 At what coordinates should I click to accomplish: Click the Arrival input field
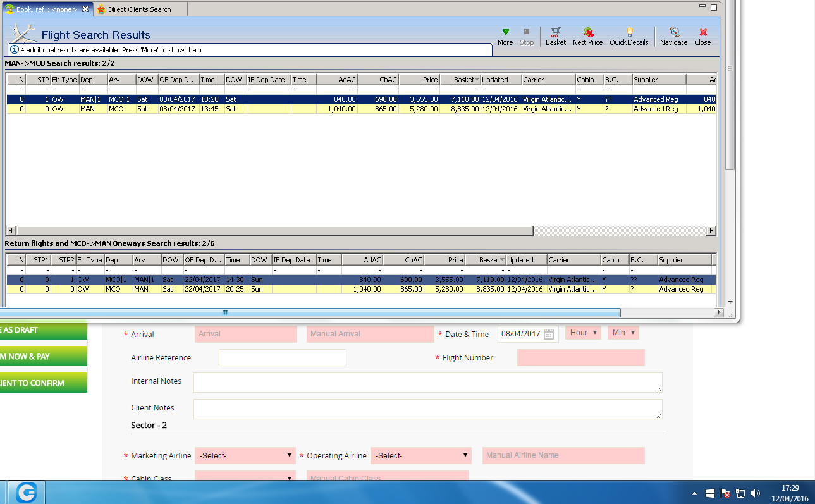(246, 334)
